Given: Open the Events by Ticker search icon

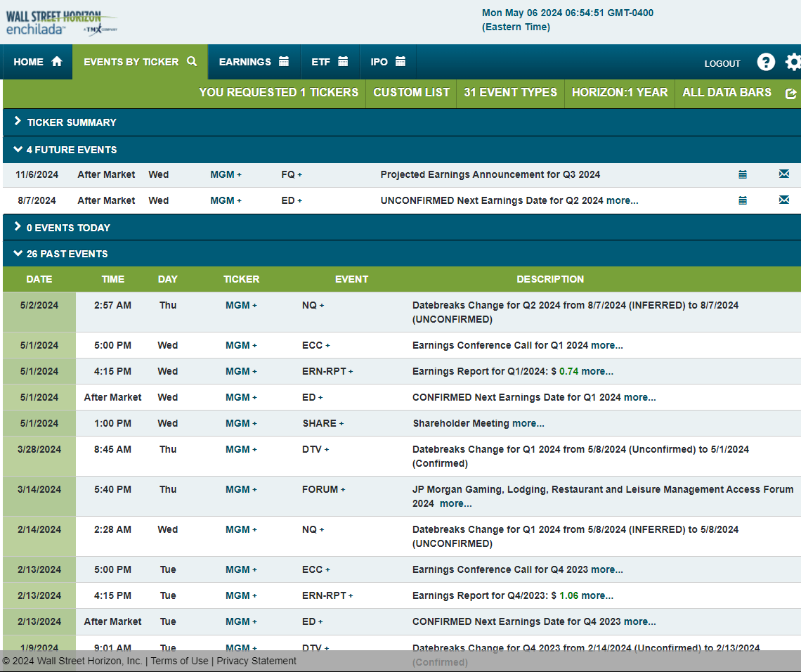Looking at the screenshot, I should 192,61.
